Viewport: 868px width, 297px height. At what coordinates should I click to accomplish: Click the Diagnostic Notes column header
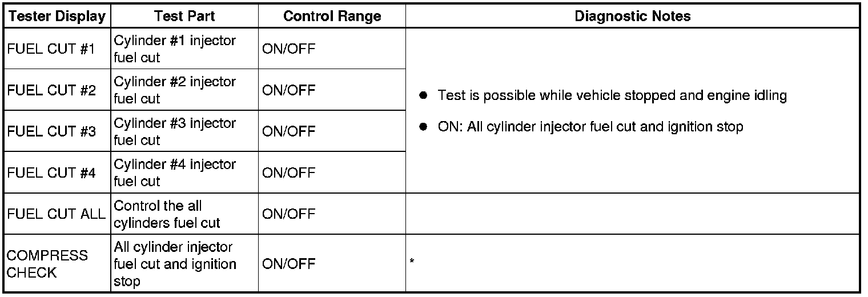632,17
